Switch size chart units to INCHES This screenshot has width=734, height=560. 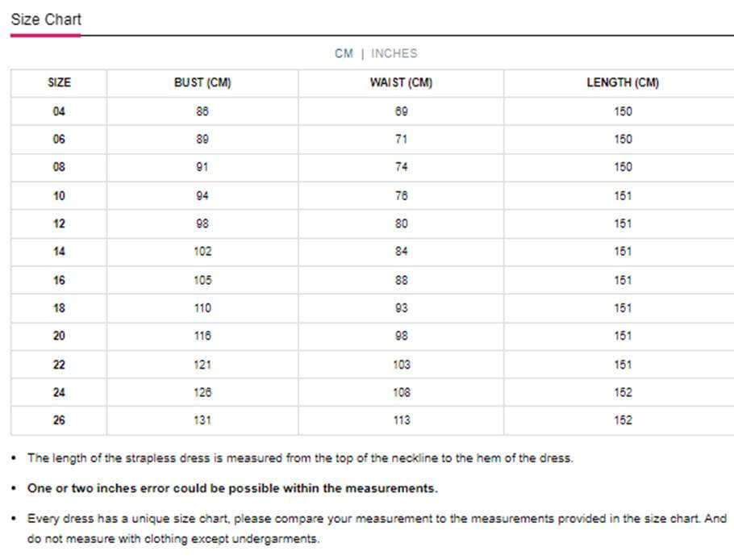[394, 53]
